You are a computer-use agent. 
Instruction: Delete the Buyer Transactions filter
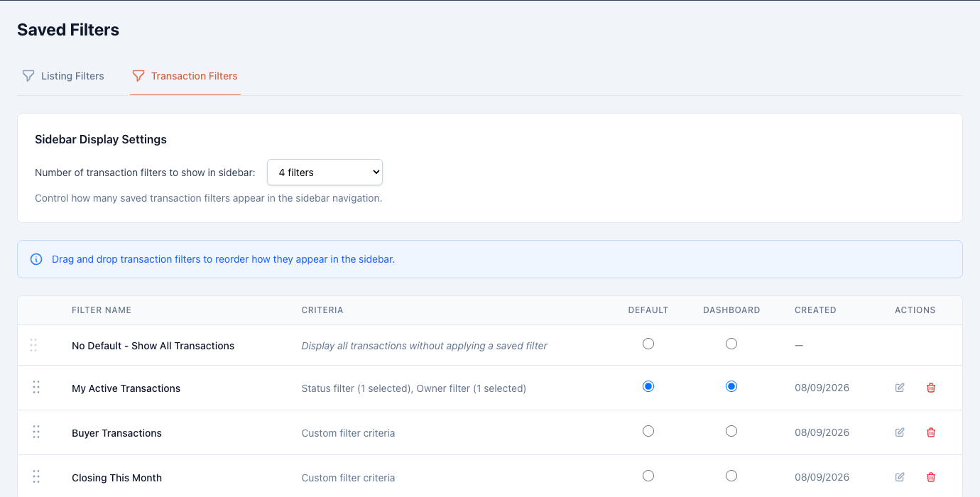931,432
